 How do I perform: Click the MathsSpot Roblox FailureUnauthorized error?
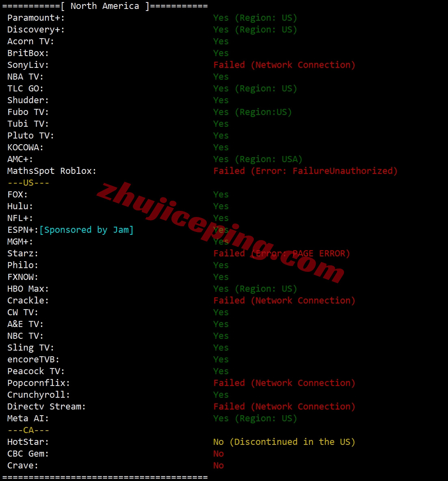point(305,171)
